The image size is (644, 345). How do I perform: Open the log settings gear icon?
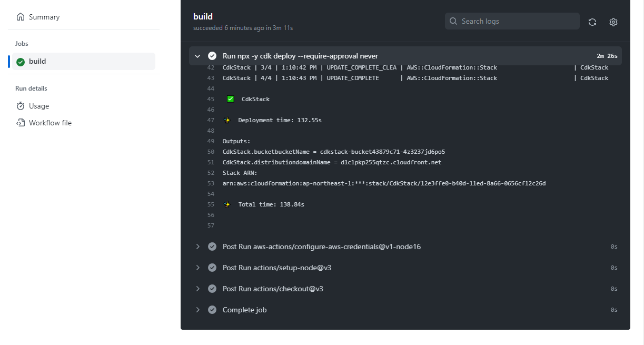pyautogui.click(x=613, y=22)
